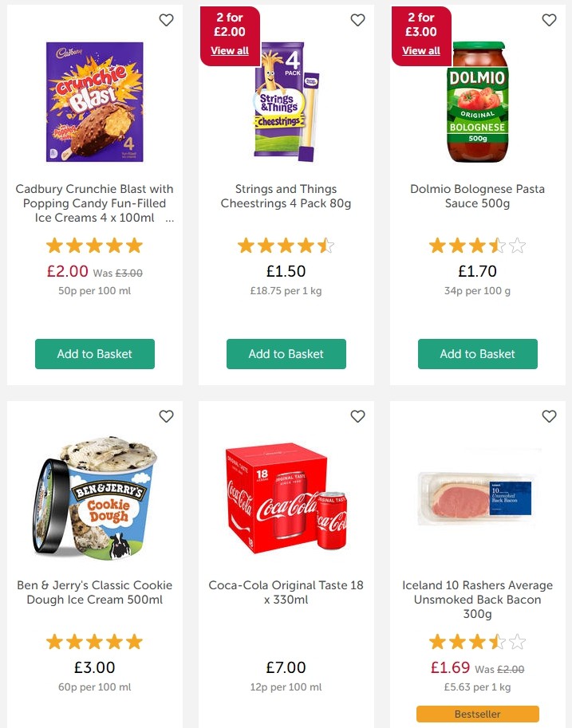Save Ben & Jerry's Cookie Dough to favourites
Viewport: 572px width, 728px height.
[x=166, y=416]
